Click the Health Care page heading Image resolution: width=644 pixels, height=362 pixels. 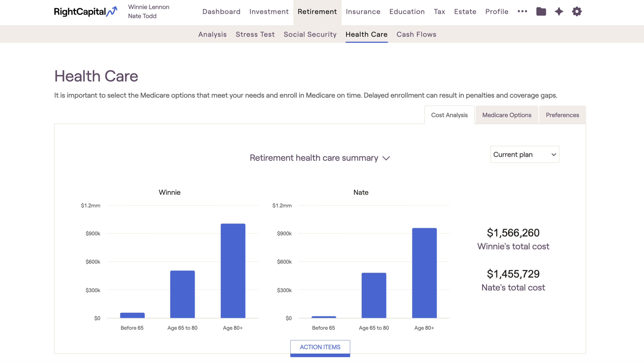click(96, 76)
